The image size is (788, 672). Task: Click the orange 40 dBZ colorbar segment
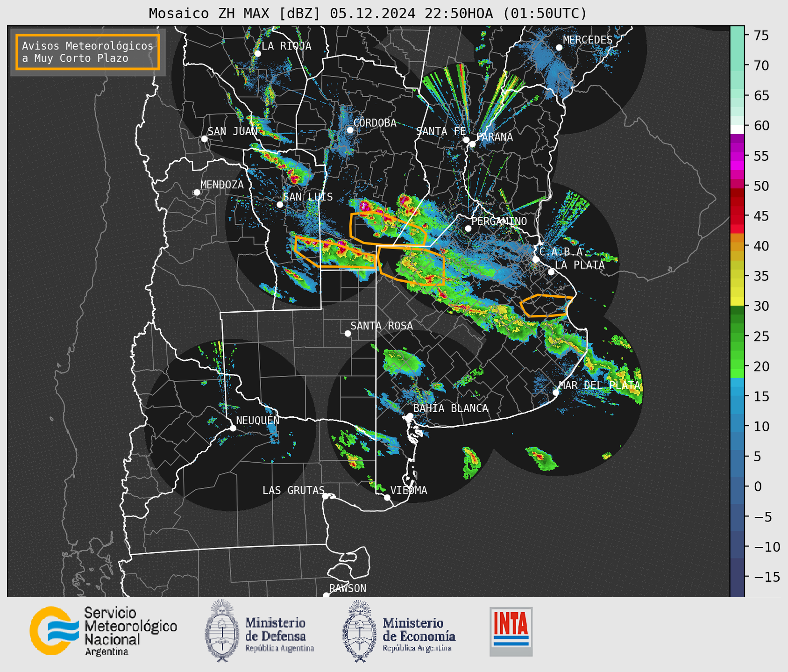coord(737,246)
